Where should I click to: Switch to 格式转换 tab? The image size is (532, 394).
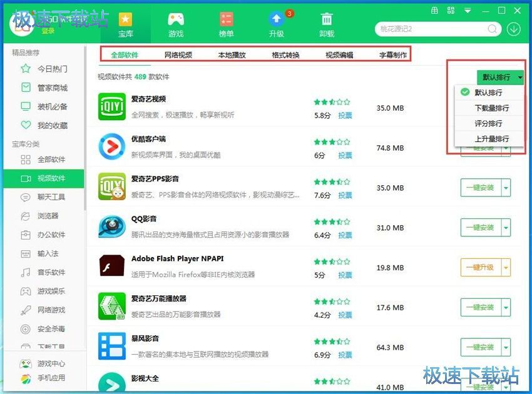pos(285,55)
